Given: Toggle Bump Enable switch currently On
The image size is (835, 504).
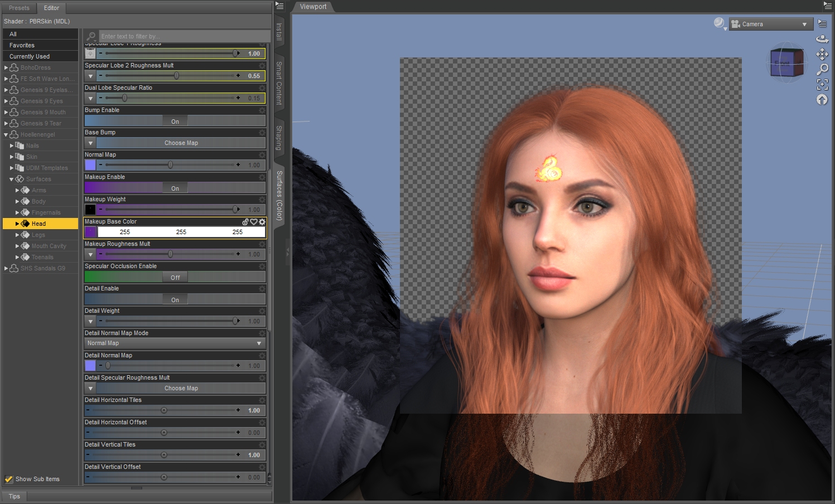Looking at the screenshot, I should (175, 121).
